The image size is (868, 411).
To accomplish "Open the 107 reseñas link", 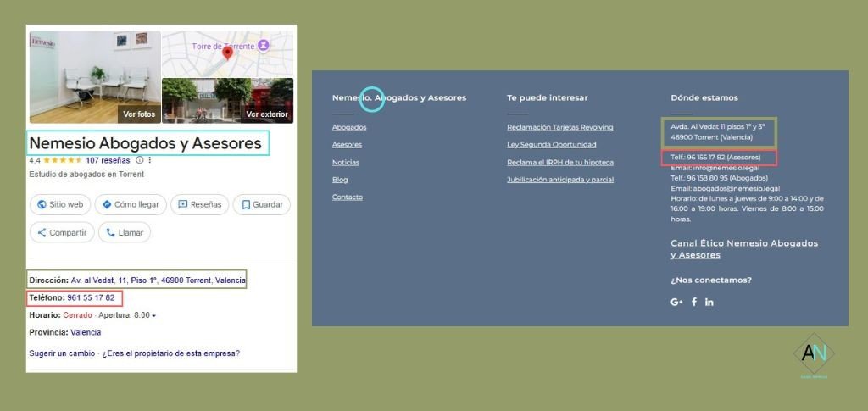I will [108, 160].
